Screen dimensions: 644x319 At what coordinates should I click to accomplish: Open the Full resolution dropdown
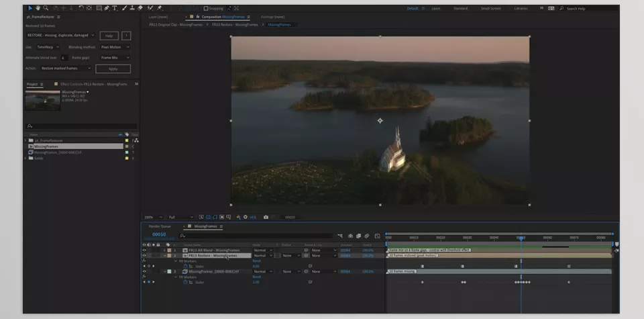click(180, 217)
